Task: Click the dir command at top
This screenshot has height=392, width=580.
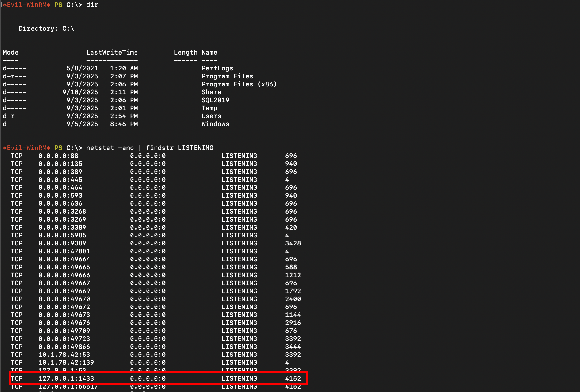Action: tap(92, 5)
